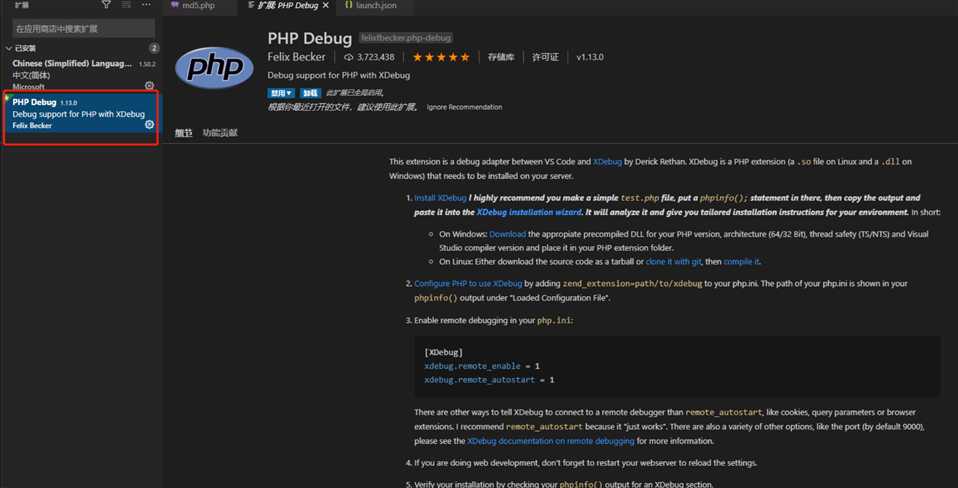Click the [XDebug] code block header line
958x488 pixels.
pyautogui.click(x=444, y=353)
